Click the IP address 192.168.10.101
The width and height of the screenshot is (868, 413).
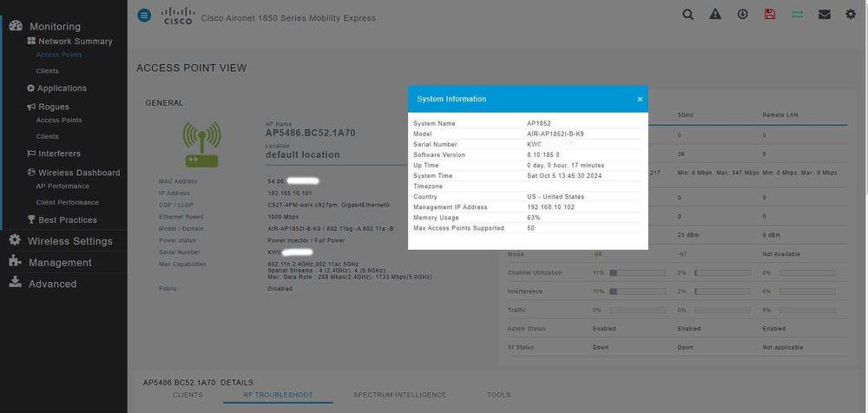[290, 193]
